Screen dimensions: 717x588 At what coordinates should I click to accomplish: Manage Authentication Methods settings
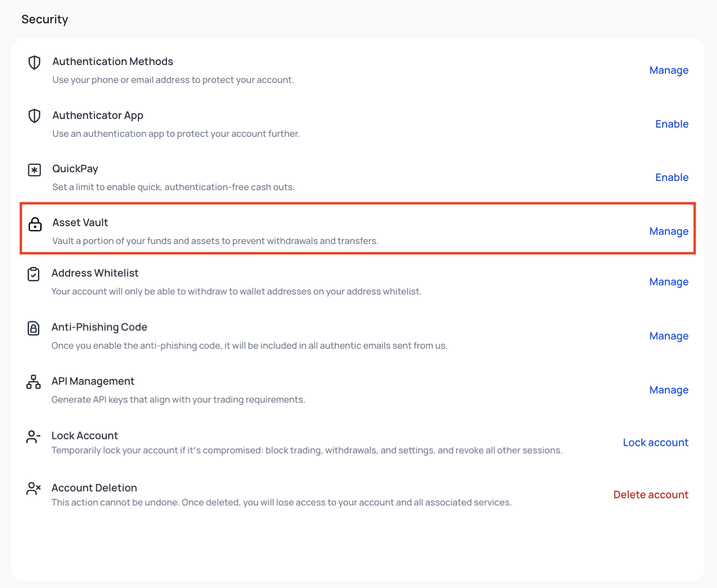click(x=669, y=70)
